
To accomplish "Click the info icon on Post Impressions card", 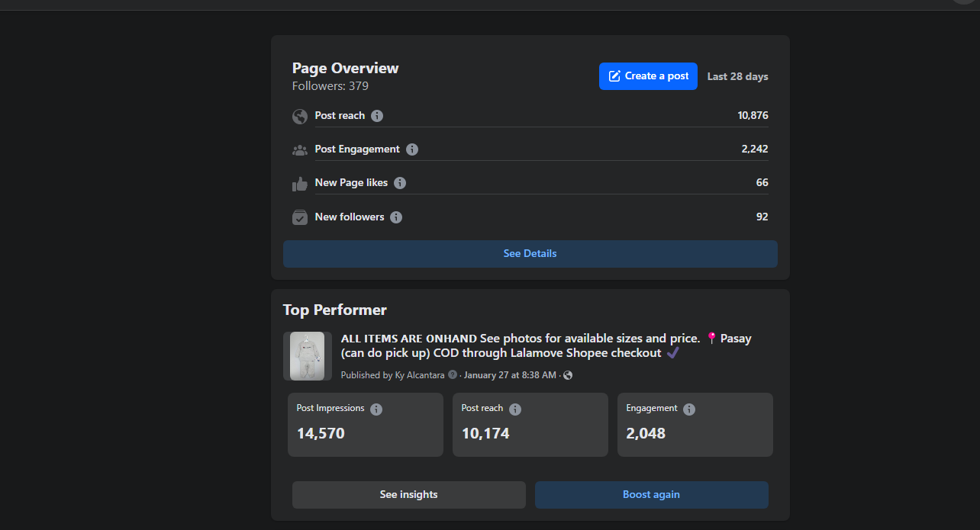I will (376, 410).
